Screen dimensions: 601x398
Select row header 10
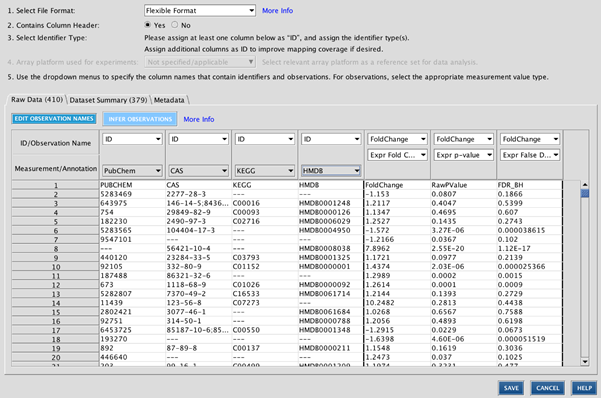point(56,267)
